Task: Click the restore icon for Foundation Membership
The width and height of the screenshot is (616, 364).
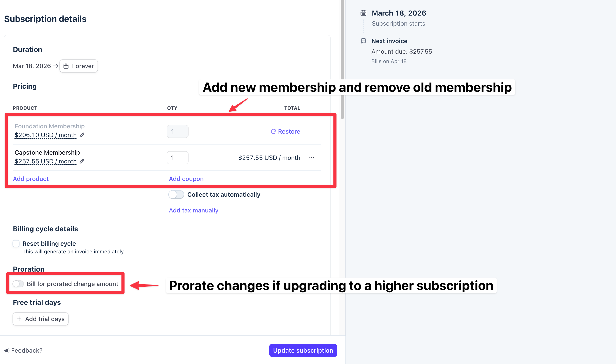Action: [x=273, y=131]
